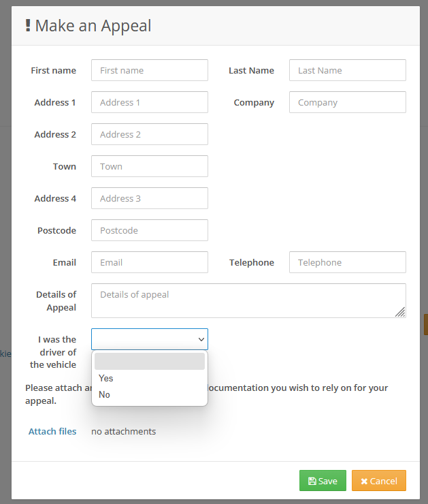Click the Postcode input field
The image size is (428, 504).
point(150,230)
